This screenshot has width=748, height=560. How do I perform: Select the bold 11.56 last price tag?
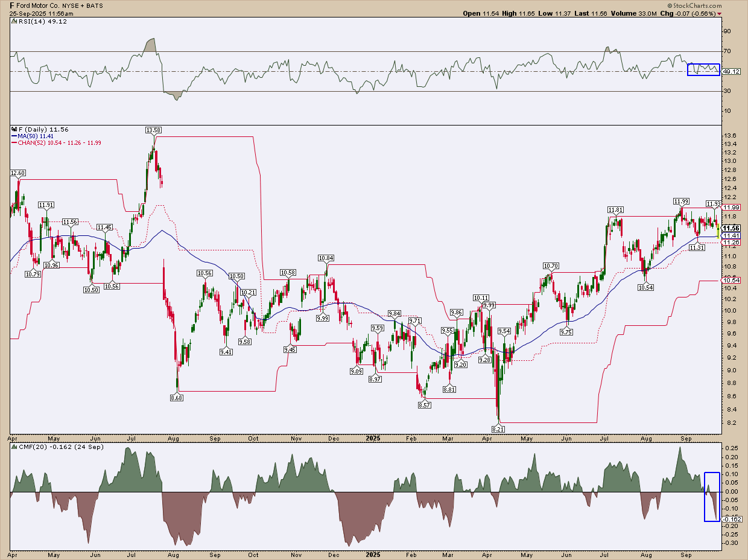pos(731,228)
